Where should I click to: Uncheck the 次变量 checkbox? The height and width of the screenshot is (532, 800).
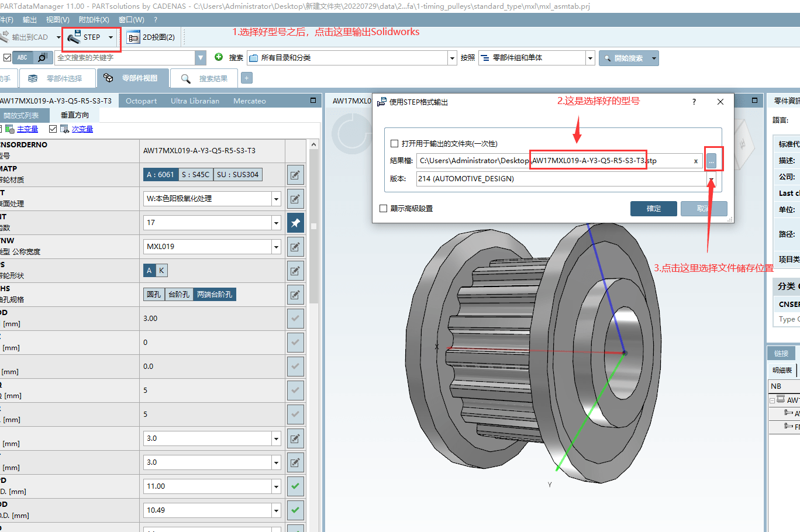coord(53,129)
